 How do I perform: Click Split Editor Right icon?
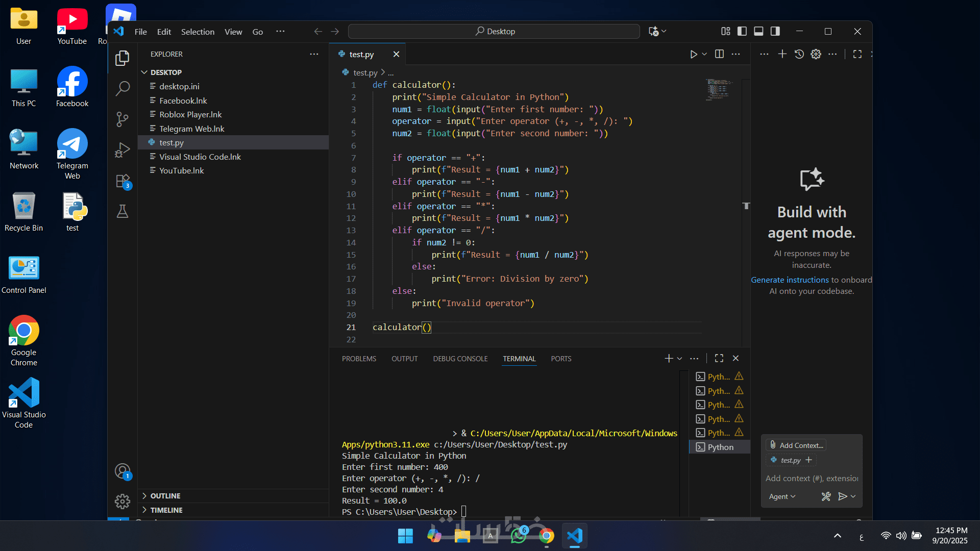tap(719, 54)
